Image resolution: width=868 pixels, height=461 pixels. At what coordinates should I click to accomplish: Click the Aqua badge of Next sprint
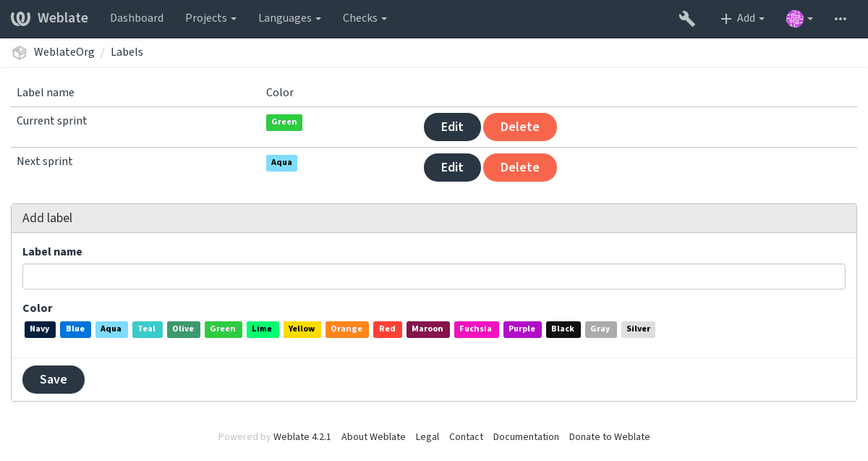pyautogui.click(x=281, y=163)
